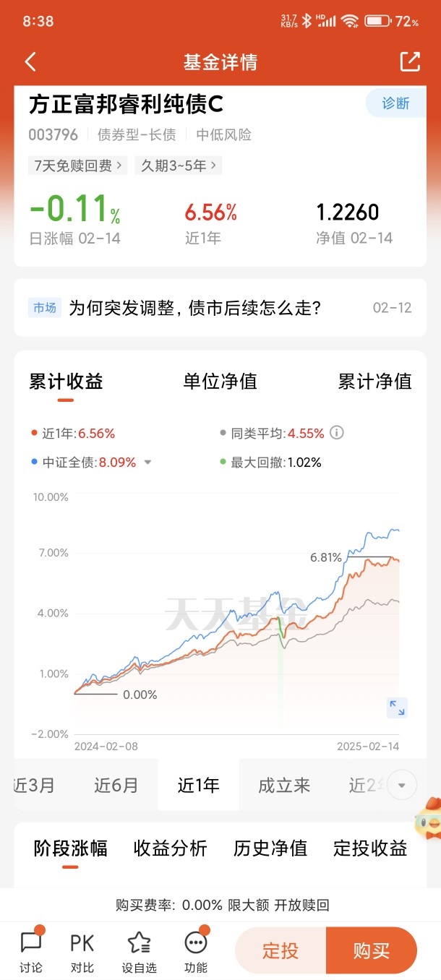Tap the chick mascot floating icon
Image resolution: width=441 pixels, height=980 pixels.
point(427,822)
